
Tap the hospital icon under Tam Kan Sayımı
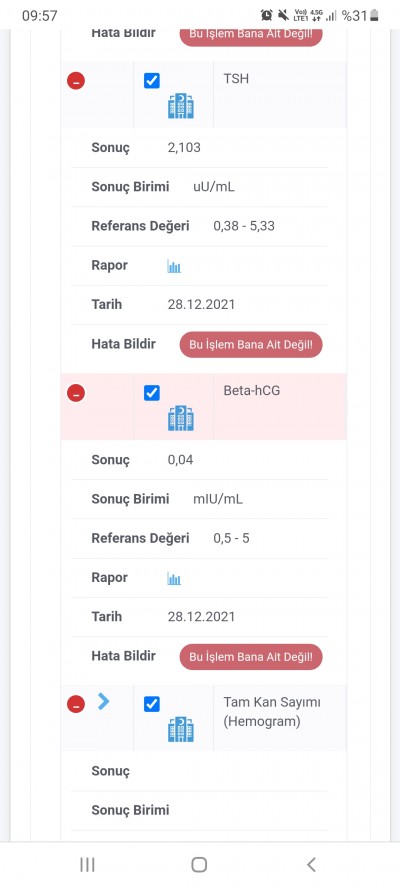point(181,729)
